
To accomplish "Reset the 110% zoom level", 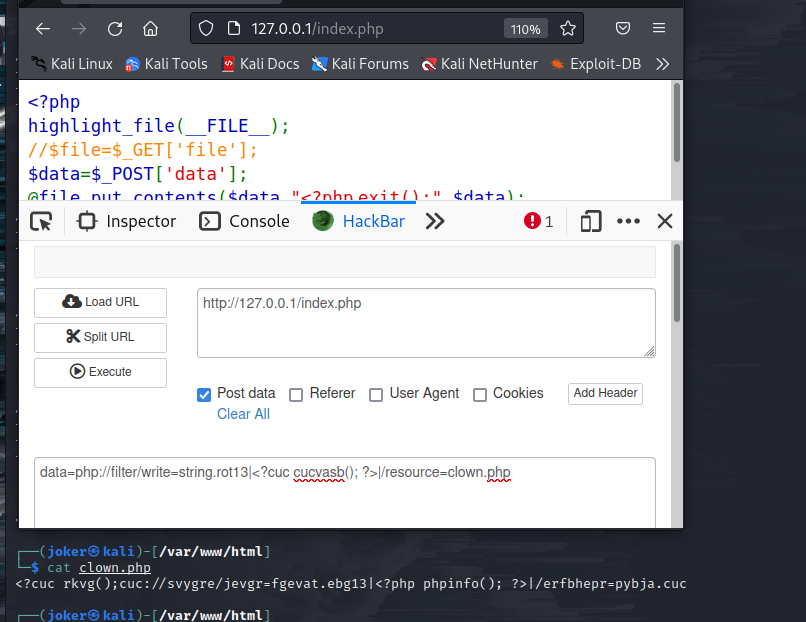I will (525, 29).
